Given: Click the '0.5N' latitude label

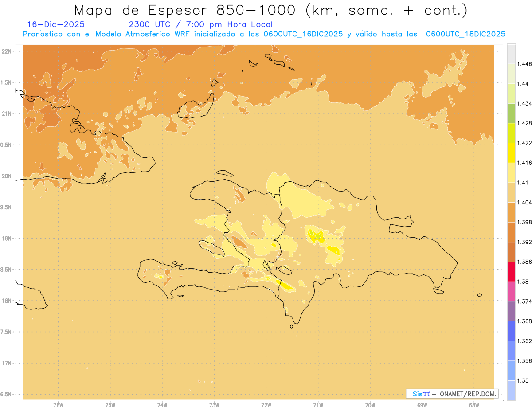Looking at the screenshot, I should [x=6, y=145].
